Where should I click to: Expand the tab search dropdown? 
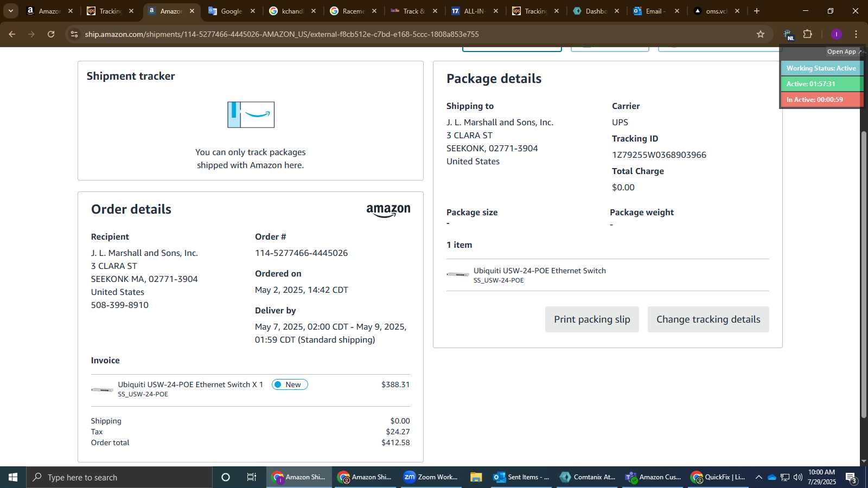pos(10,11)
